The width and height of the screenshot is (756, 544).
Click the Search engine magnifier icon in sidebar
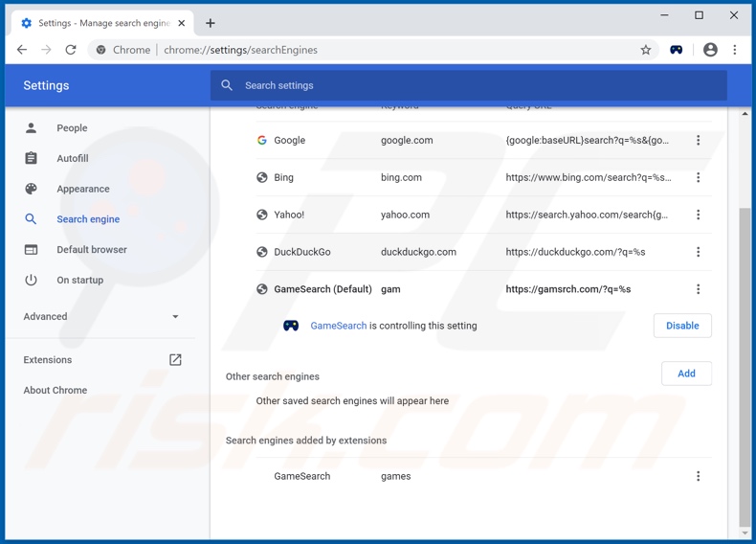click(x=31, y=219)
